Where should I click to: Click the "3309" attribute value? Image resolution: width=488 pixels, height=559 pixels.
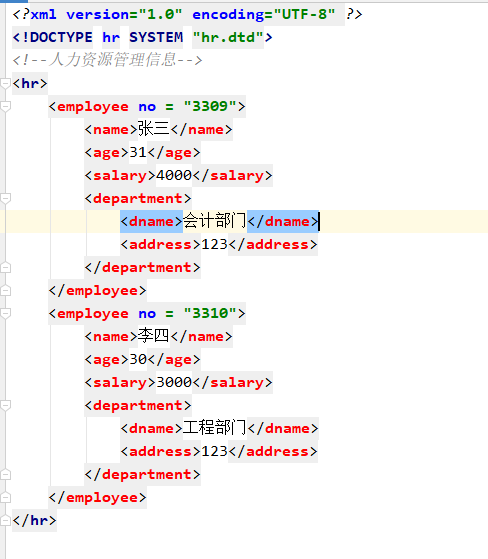(210, 106)
